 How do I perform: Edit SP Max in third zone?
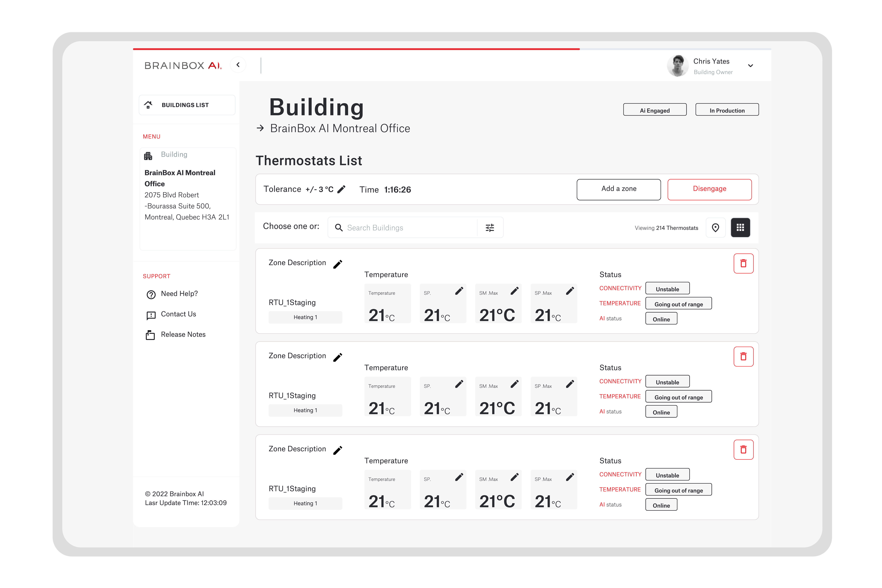coord(570,477)
